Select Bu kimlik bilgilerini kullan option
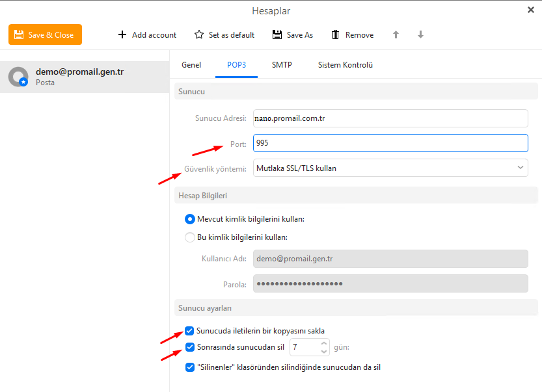Screen dimensions: 542x392 190,237
